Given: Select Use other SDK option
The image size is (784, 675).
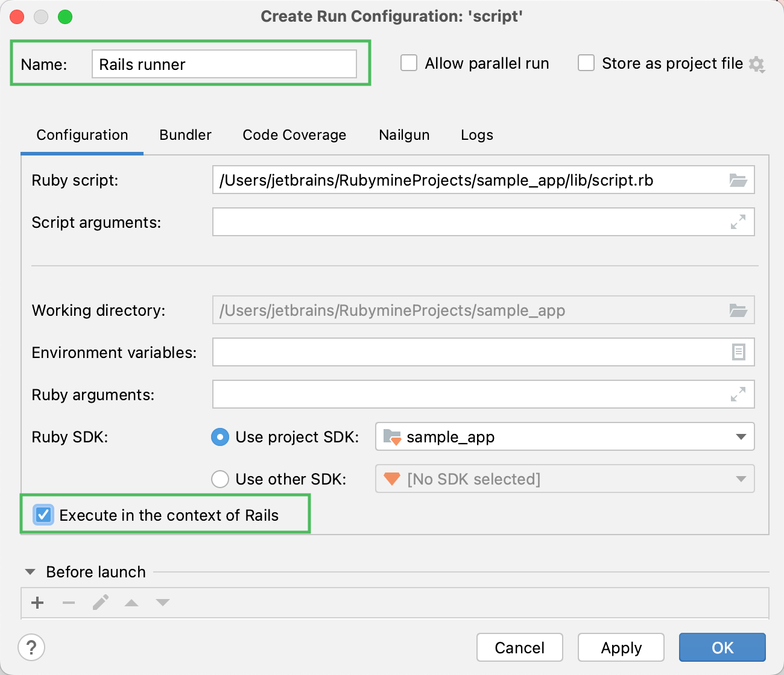Looking at the screenshot, I should 220,479.
